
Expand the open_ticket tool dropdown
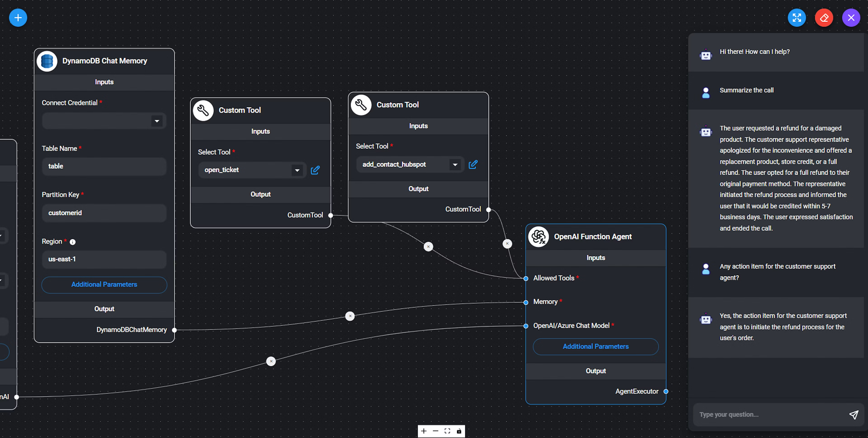[296, 170]
